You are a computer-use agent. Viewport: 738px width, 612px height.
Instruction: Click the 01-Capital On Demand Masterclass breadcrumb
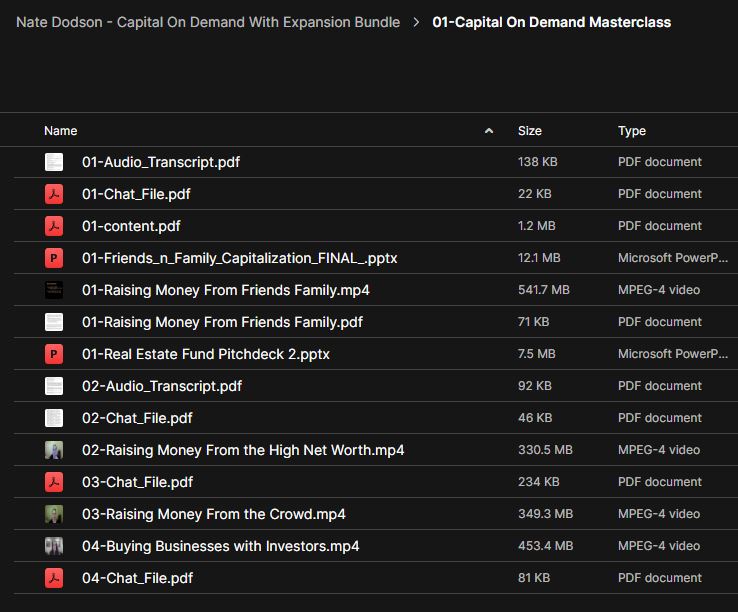(551, 22)
